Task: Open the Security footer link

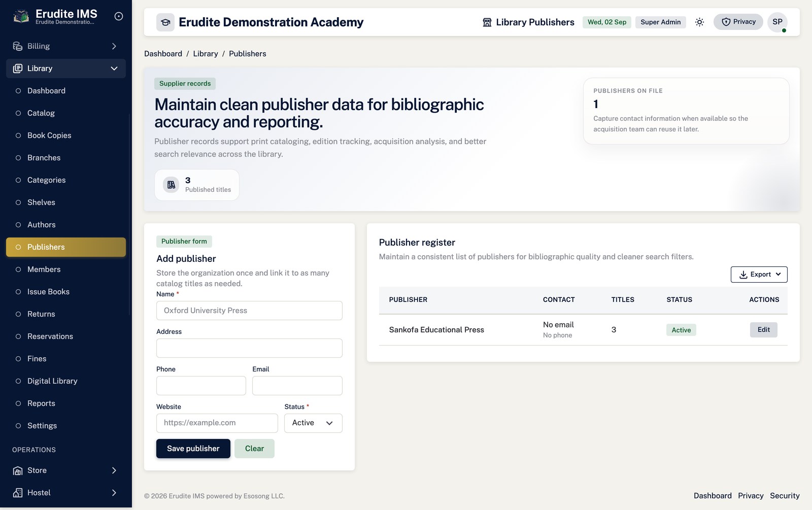Action: point(785,496)
